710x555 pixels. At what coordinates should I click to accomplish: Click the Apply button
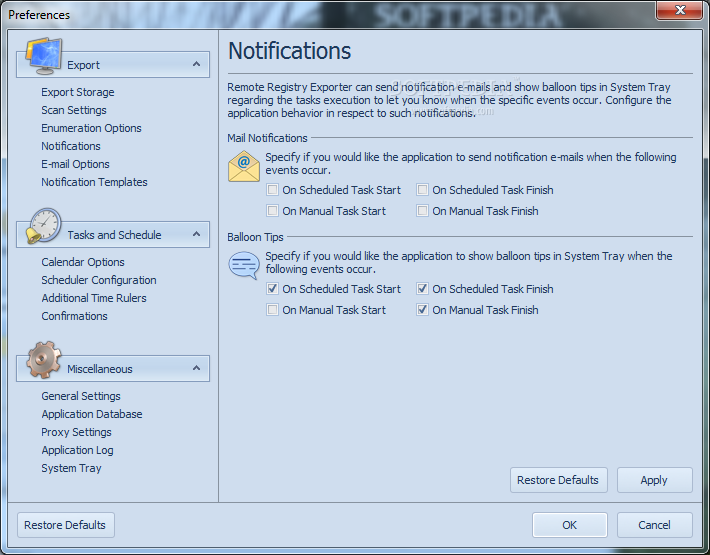(x=654, y=480)
